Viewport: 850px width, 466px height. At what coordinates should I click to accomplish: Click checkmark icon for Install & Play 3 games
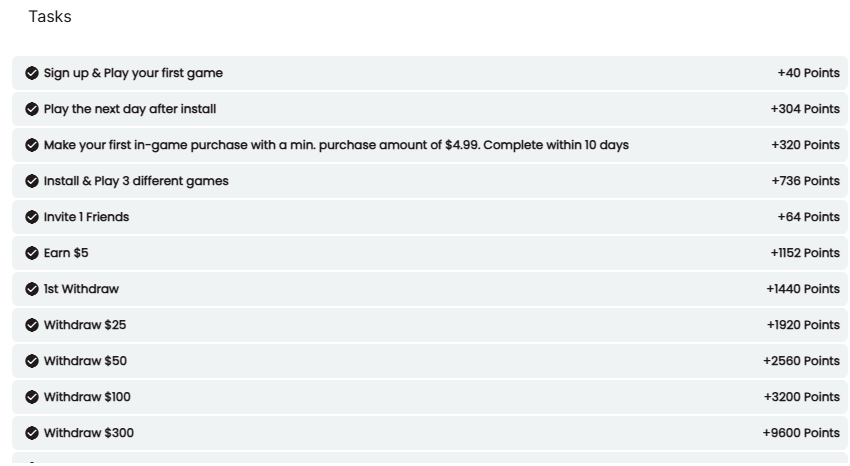pos(32,181)
